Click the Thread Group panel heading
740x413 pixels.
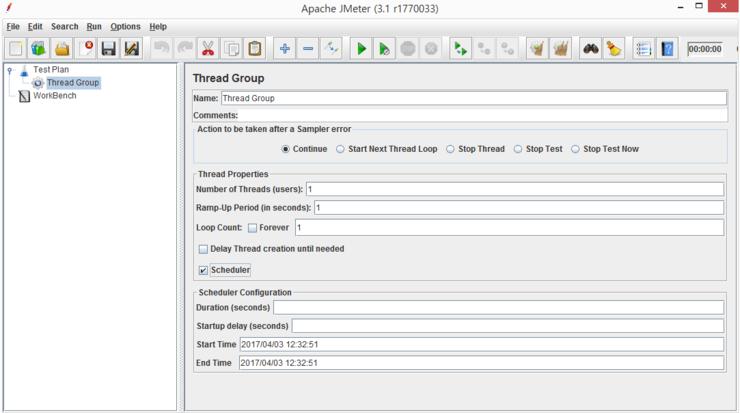(x=228, y=78)
